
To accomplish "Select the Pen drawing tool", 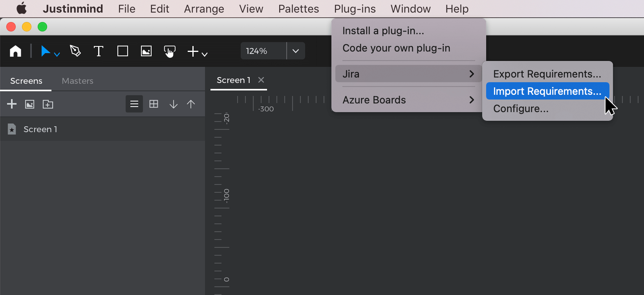I will coord(75,51).
